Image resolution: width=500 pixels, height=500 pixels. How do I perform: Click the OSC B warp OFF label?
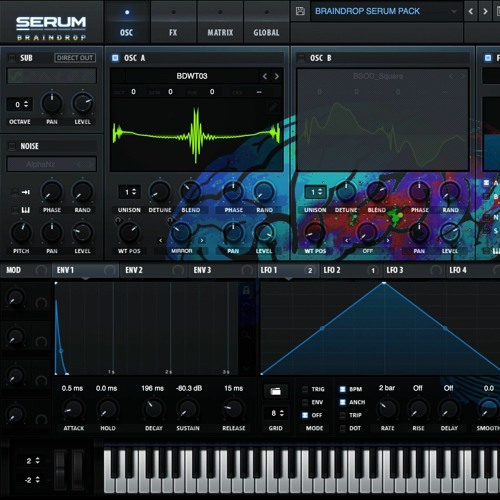[367, 251]
